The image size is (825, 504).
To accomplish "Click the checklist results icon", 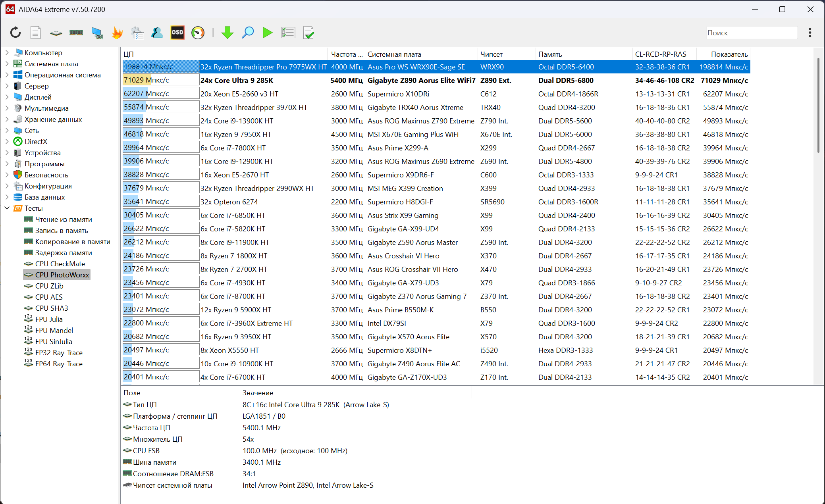I will (288, 33).
